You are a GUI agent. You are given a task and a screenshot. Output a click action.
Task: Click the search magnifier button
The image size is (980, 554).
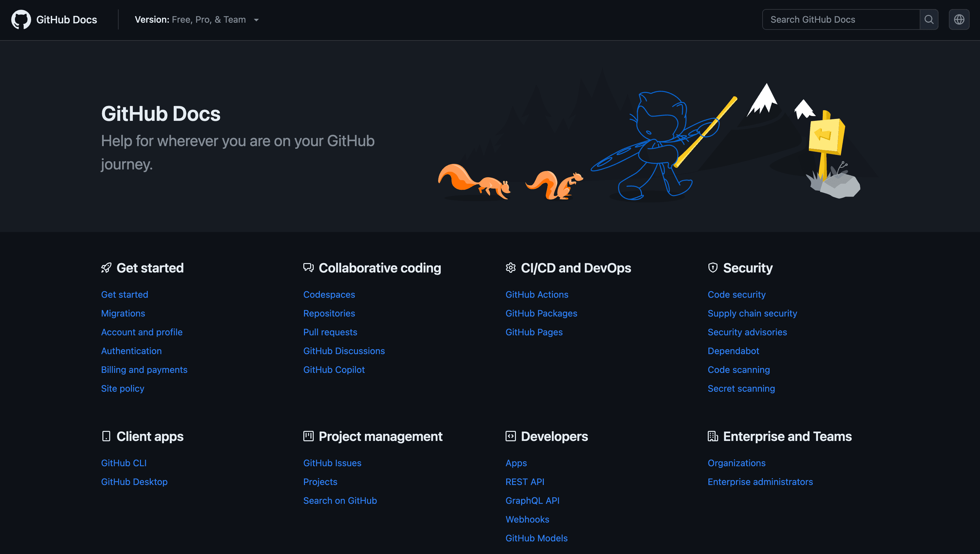pyautogui.click(x=928, y=19)
